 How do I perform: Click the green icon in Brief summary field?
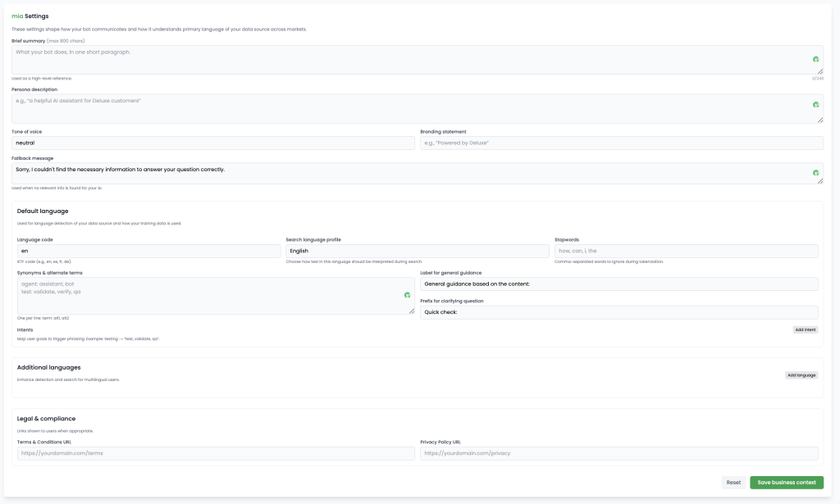[815, 59]
